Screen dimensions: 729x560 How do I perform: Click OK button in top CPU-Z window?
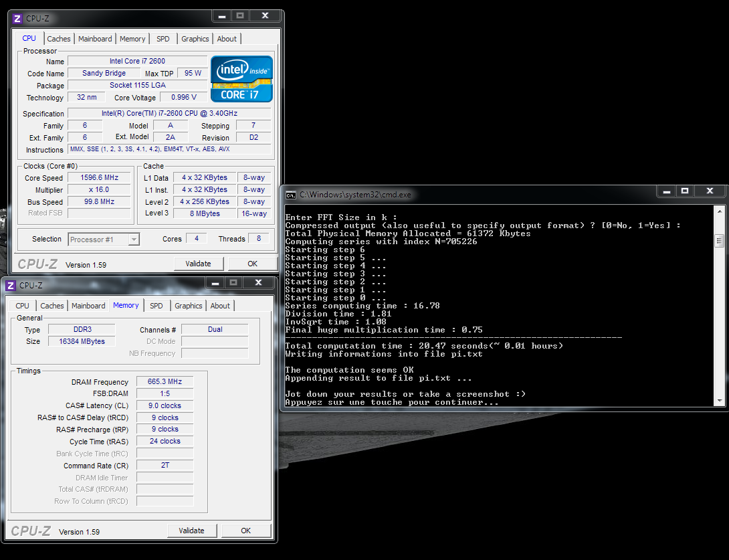click(252, 264)
